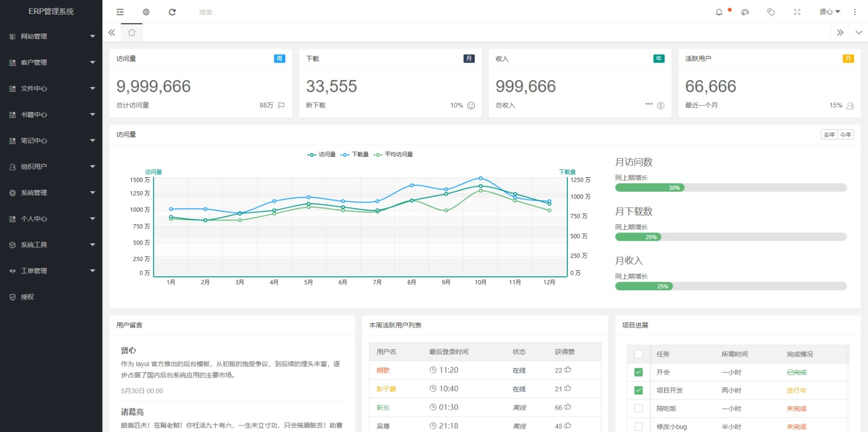
Task: Open user 彭于晏 in active list
Action: point(386,389)
